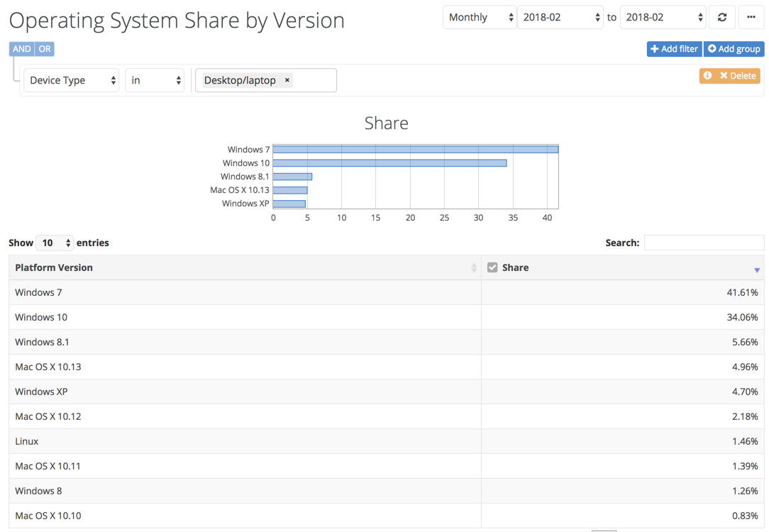Click the sort triangle on the Share column

(756, 269)
